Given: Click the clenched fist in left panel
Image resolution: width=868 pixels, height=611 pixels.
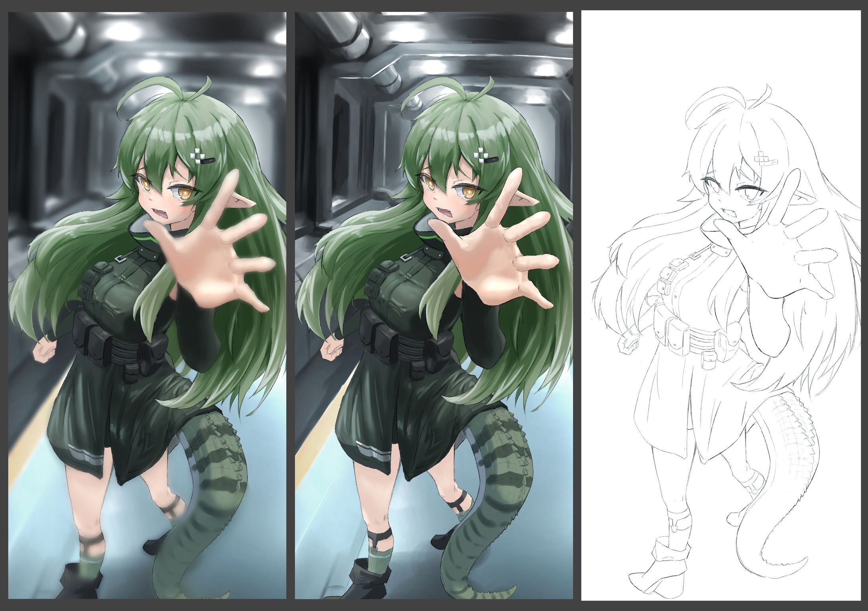Looking at the screenshot, I should [x=45, y=351].
